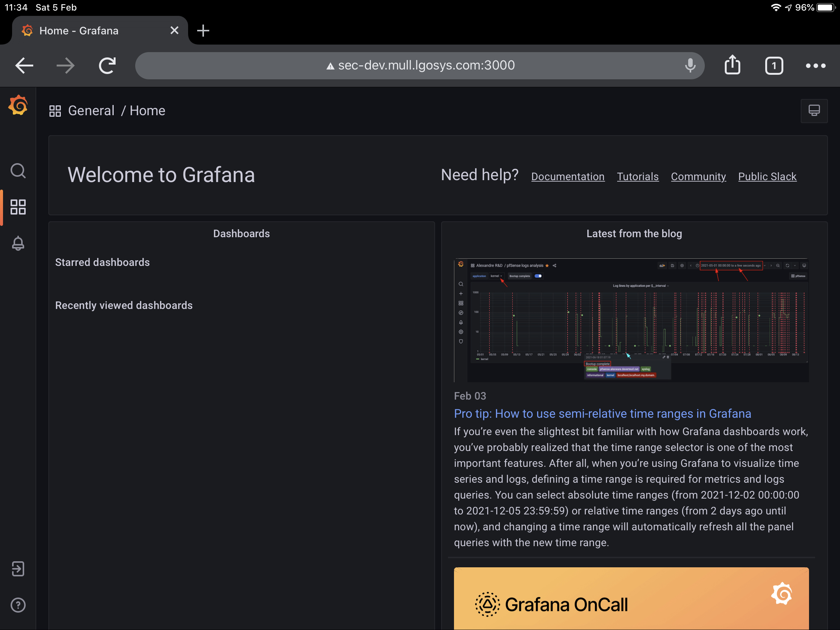Select the Search dashboards icon
Screen dimensions: 840x630
point(18,171)
